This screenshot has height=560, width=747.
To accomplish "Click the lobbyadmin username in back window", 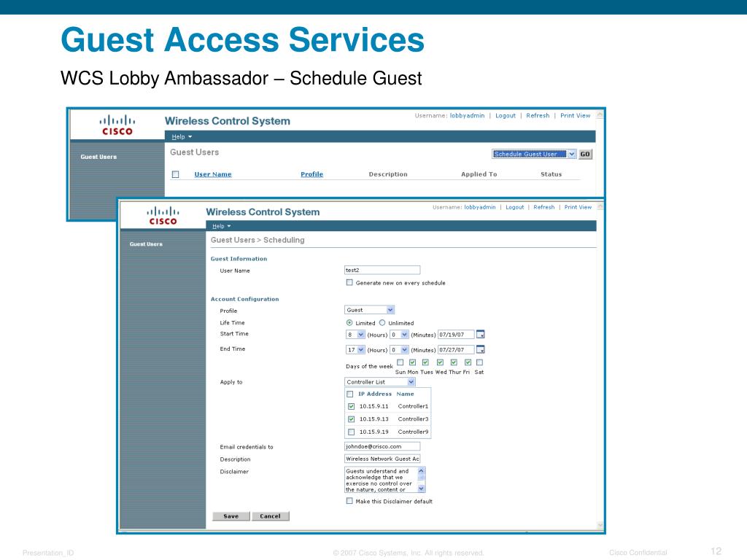I will coord(467,115).
